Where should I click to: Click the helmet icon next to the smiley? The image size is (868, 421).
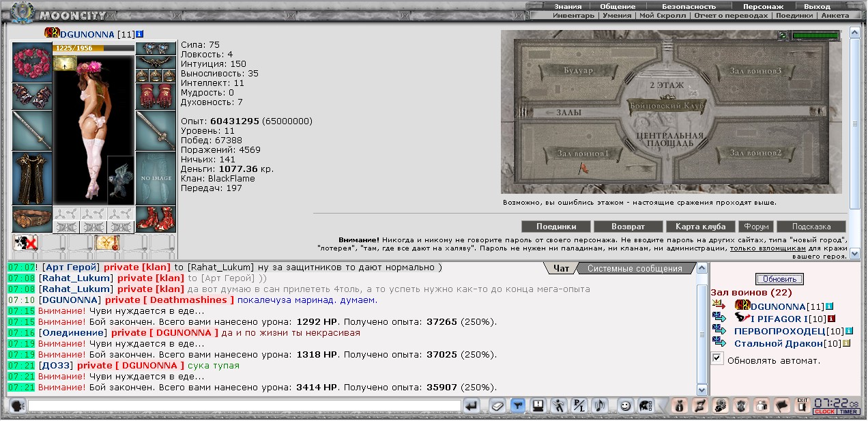pos(645,406)
